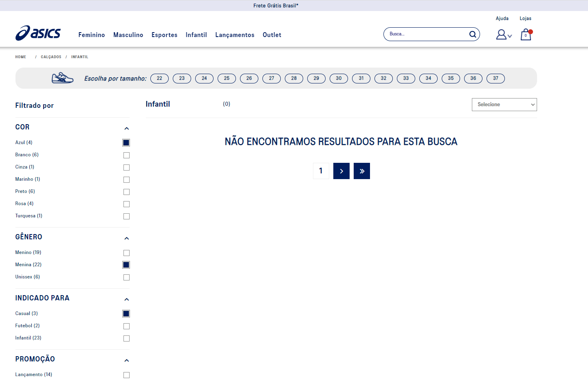The image size is (588, 381).
Task: Open the Lançamentos menu
Action: click(235, 35)
